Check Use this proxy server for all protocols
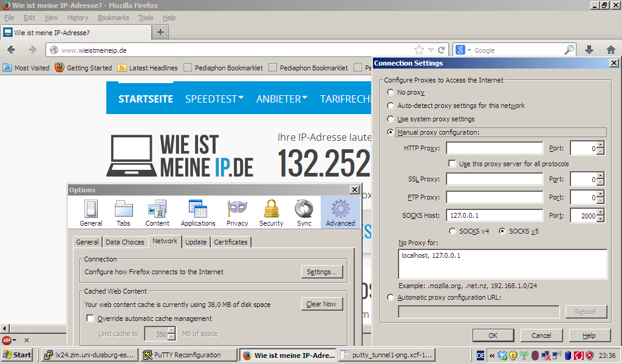 (452, 164)
